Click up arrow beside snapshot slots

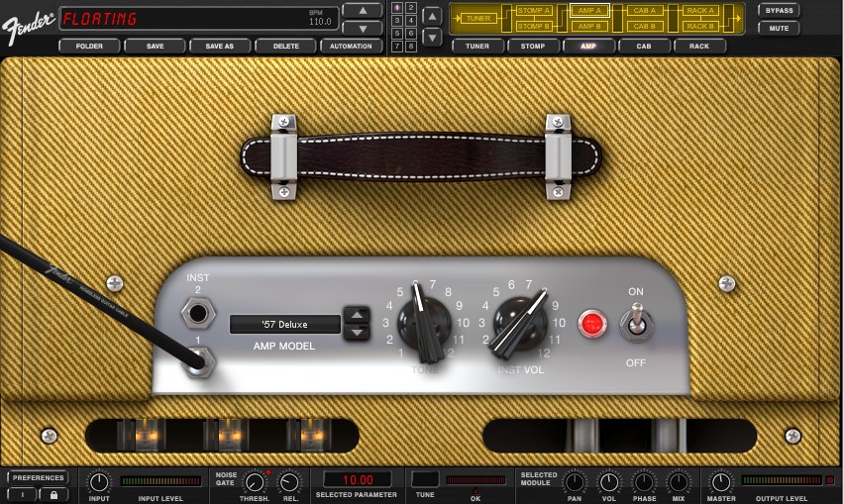click(x=432, y=16)
